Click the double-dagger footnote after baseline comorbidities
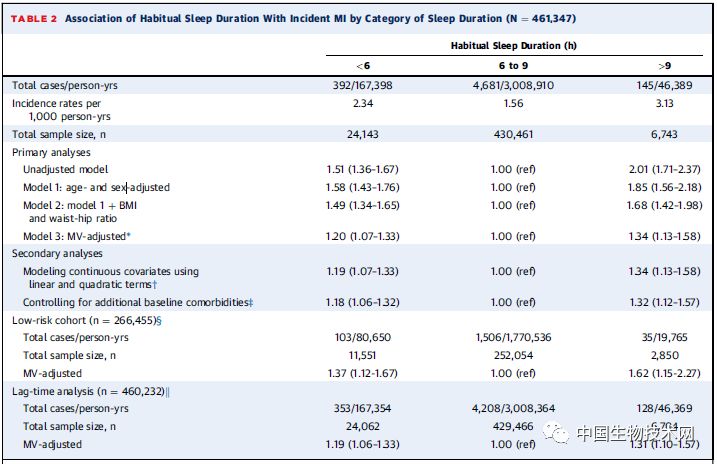 pyautogui.click(x=250, y=302)
